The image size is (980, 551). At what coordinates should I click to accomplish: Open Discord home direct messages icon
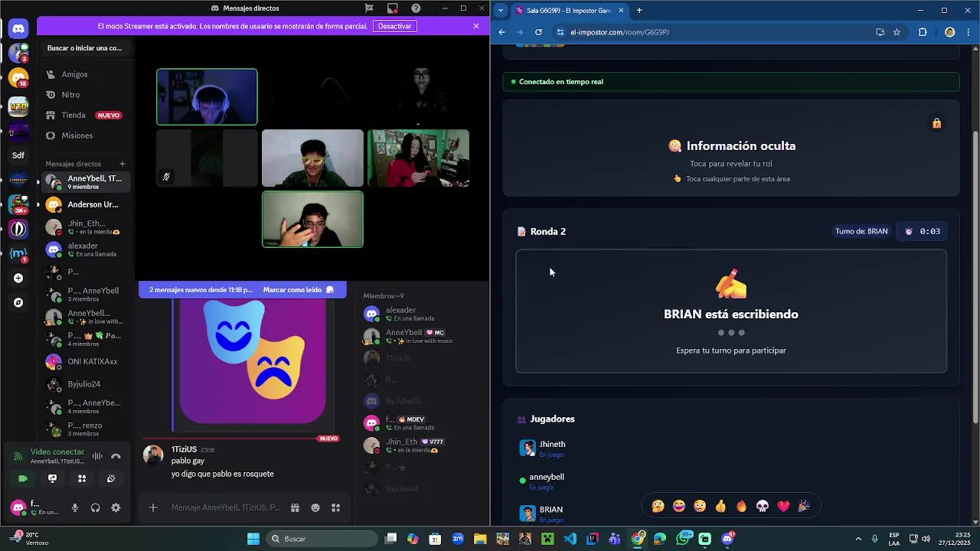click(18, 28)
